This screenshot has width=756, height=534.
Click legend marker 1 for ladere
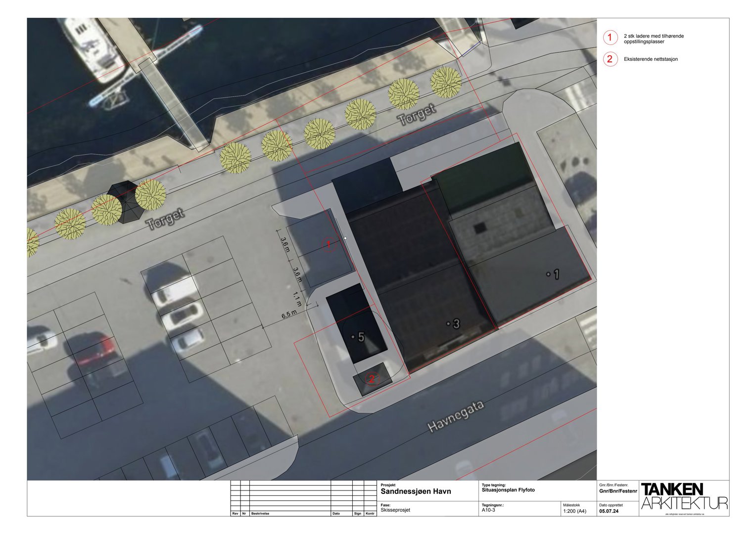coord(611,37)
